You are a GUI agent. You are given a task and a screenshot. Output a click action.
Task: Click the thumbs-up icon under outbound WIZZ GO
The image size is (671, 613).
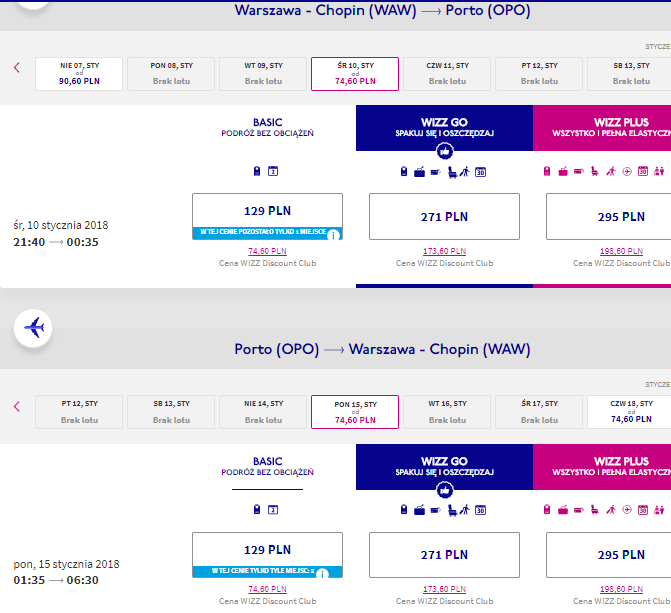445,151
